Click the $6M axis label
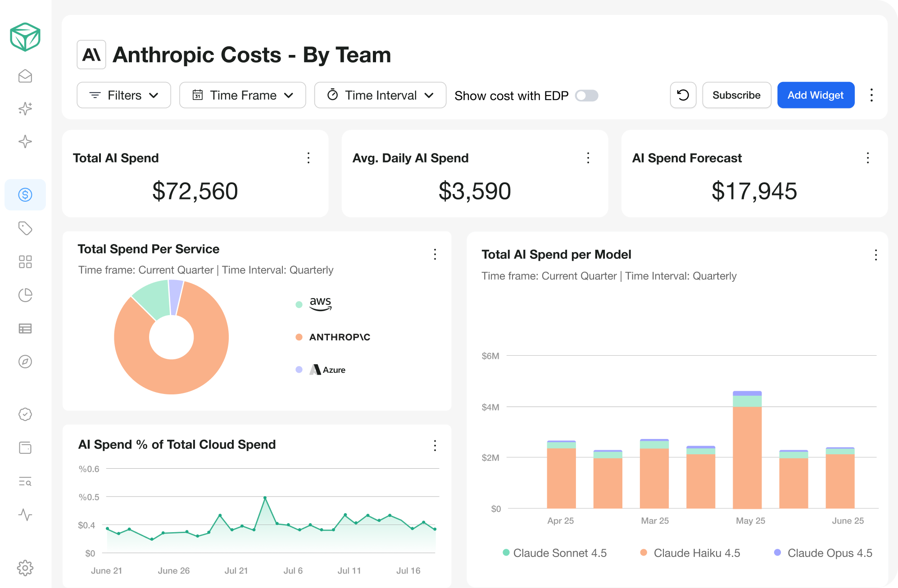Screen dimensions: 898x588 [490, 356]
